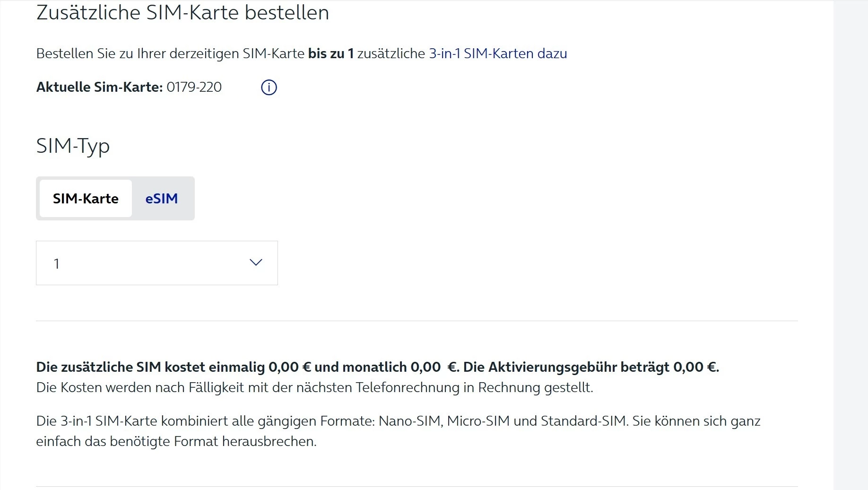Viewport: 868px width, 490px height.
Task: Click the chevron arrow in quantity dropdown
Action: point(256,262)
